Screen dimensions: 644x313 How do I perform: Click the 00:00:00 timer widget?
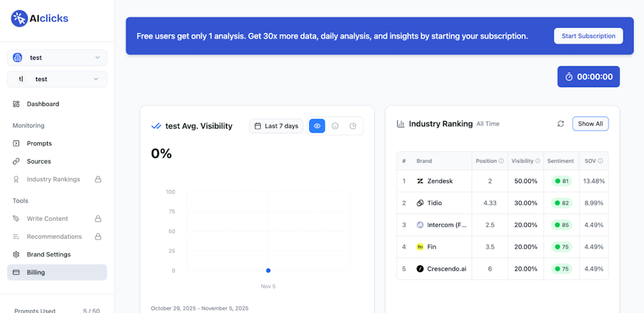click(588, 77)
